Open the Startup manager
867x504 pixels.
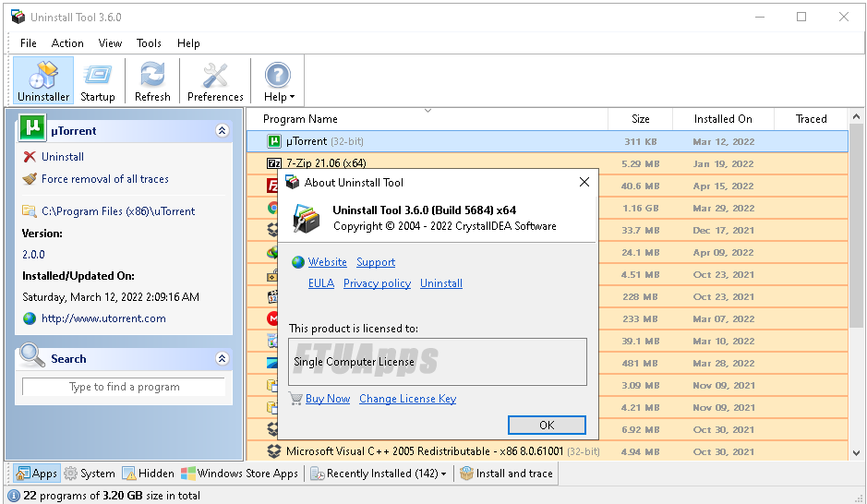(x=97, y=80)
